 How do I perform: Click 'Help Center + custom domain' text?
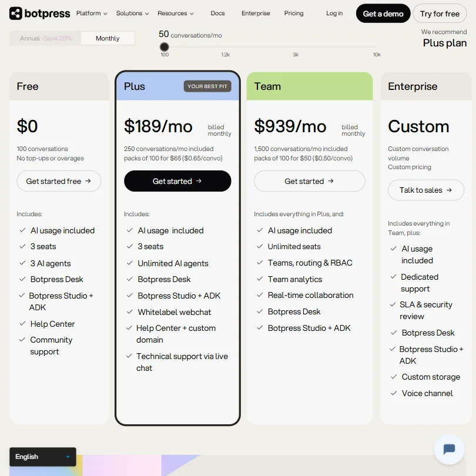coord(176,334)
